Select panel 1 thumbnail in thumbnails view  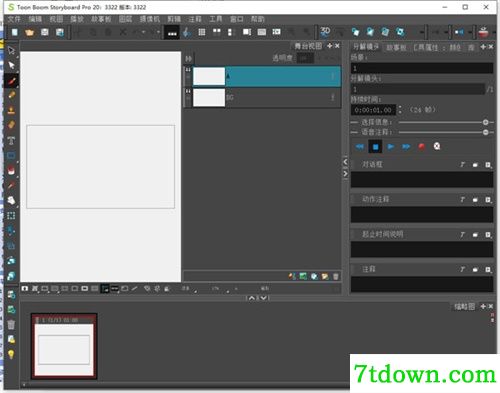click(x=64, y=346)
